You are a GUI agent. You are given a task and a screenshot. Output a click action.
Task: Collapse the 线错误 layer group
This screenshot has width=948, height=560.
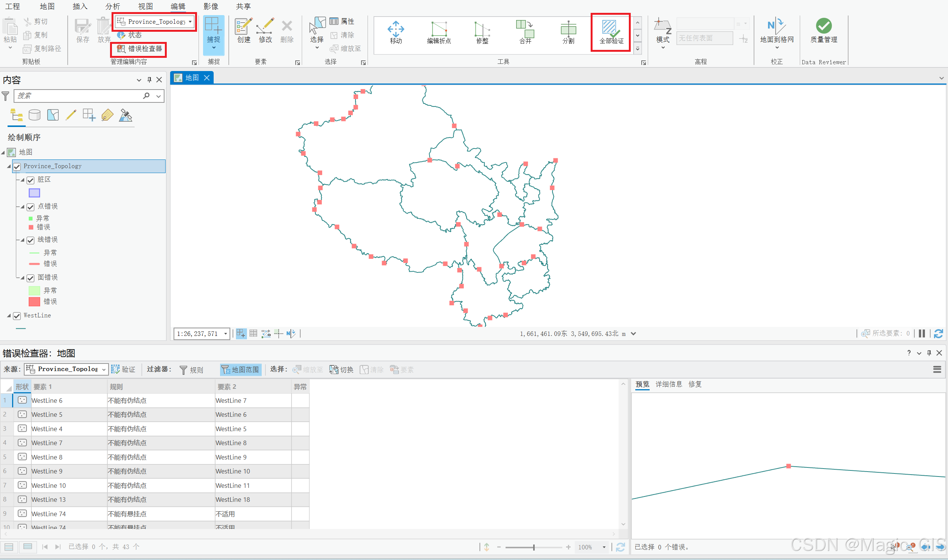22,240
